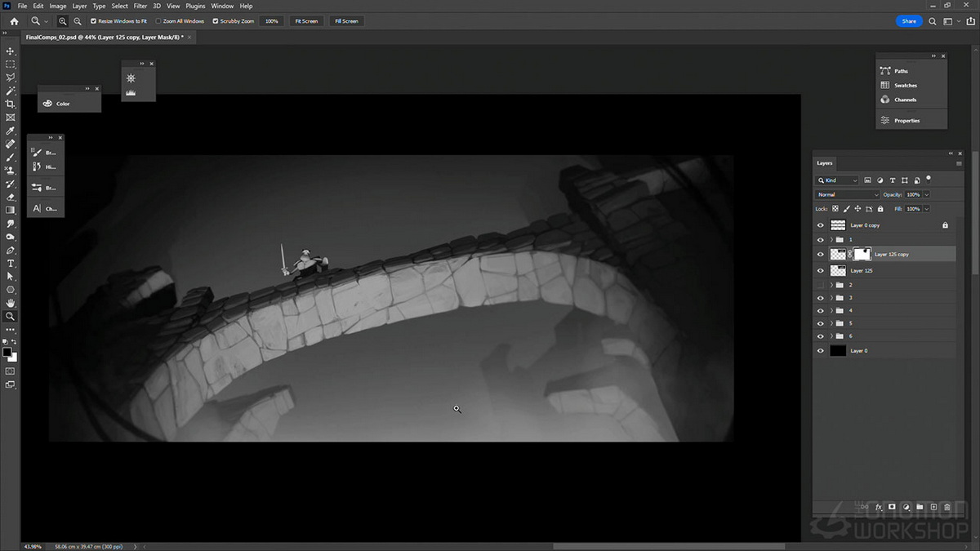
Task: Hide the Layer 125 copy layer
Action: (821, 255)
